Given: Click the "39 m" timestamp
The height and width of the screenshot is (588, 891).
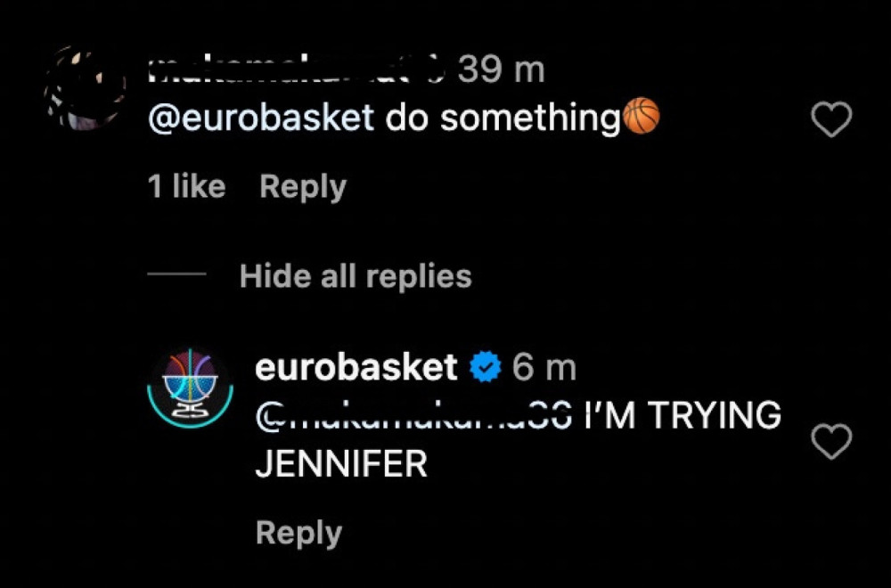Looking at the screenshot, I should click(x=502, y=70).
